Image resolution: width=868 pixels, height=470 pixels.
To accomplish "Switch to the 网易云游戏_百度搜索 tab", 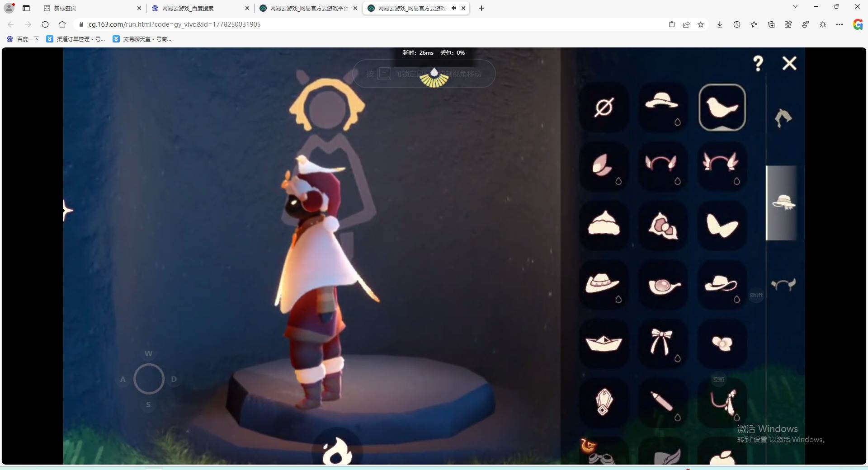I will 200,8.
